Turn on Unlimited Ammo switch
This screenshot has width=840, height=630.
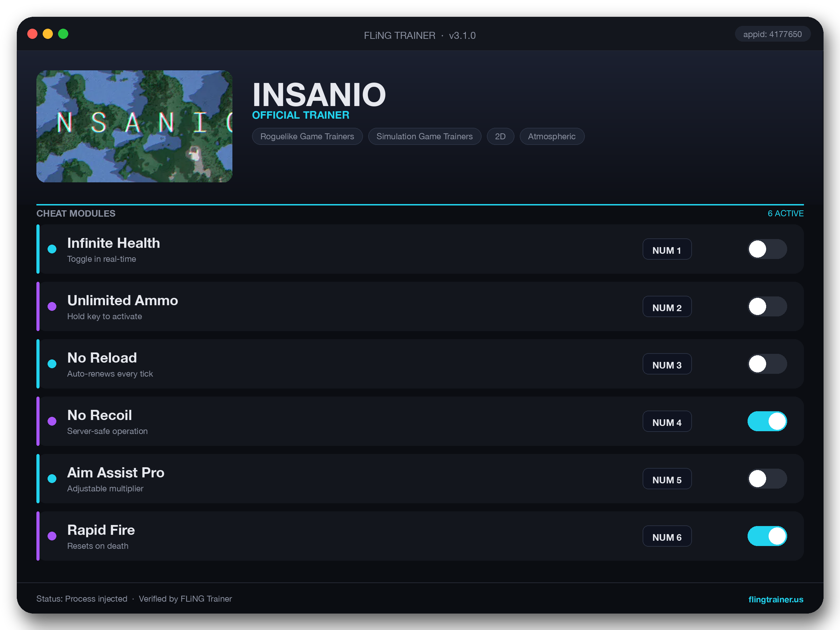point(767,307)
